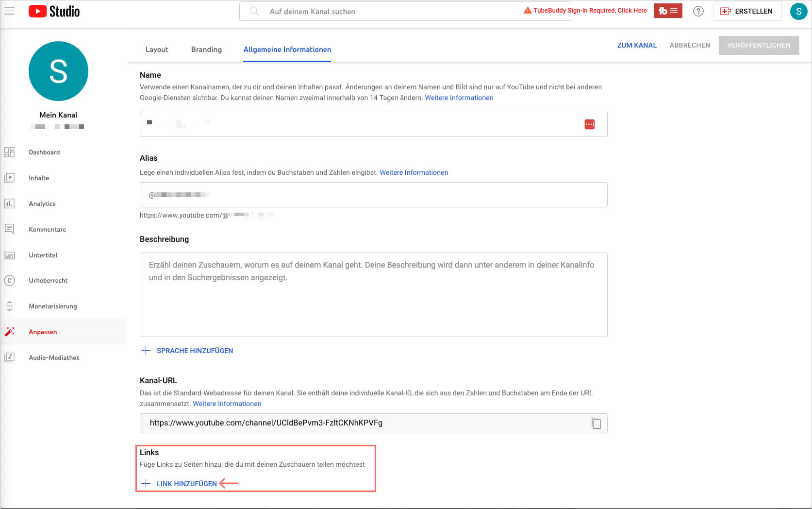
Task: Switch to the Branding tab
Action: 206,50
